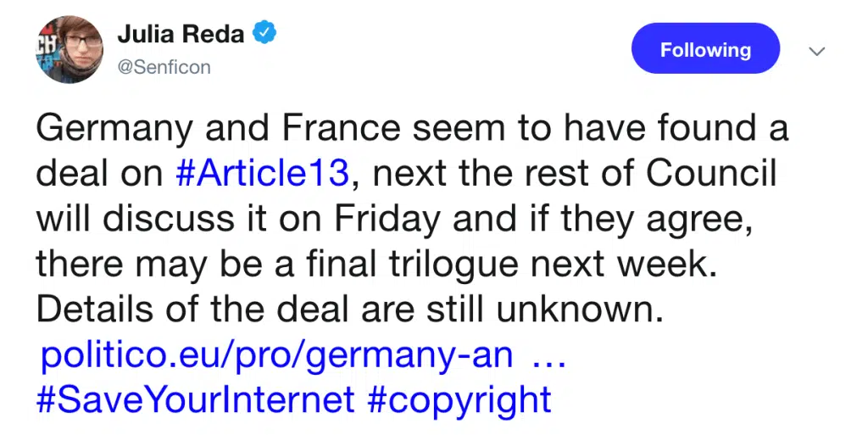This screenshot has width=868, height=435.
Task: Open the #copyright hashtag
Action: tap(459, 401)
